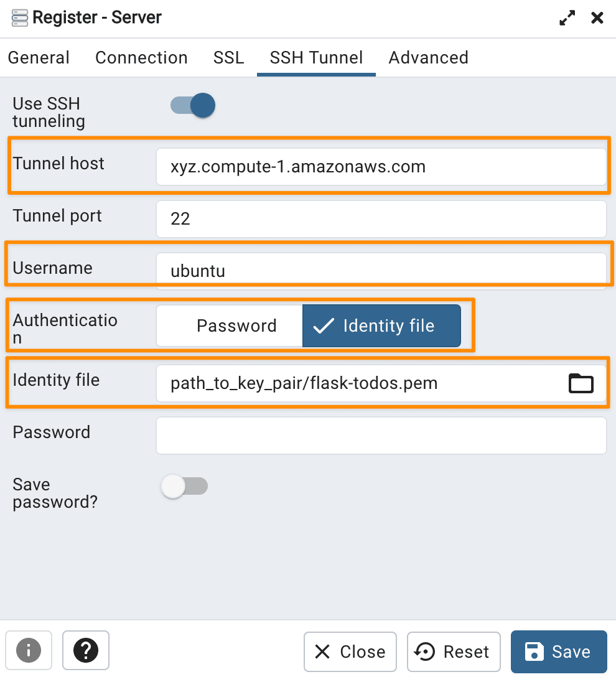Click the server stack icon in the title
Image resolution: width=616 pixels, height=682 pixels.
(19, 17)
